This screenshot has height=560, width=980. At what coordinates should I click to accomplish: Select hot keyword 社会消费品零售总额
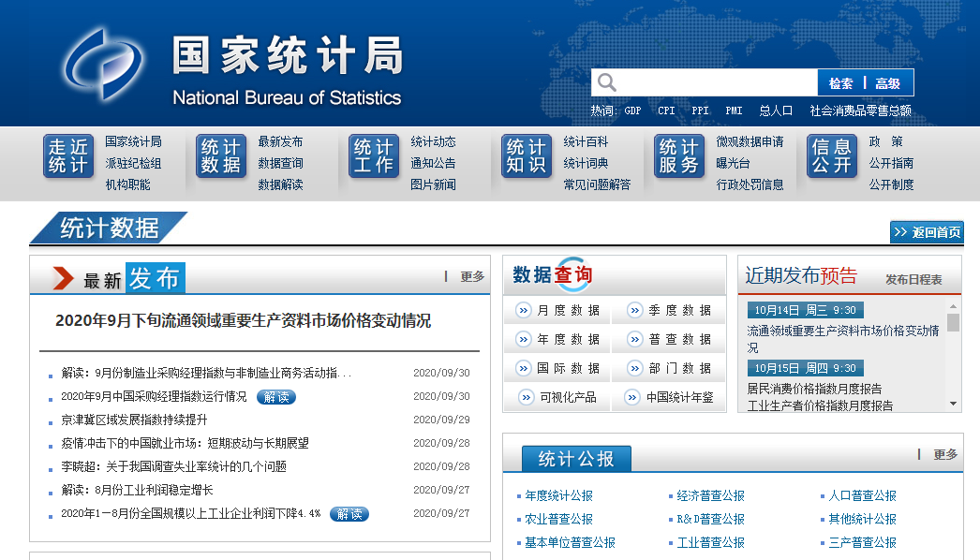click(861, 111)
